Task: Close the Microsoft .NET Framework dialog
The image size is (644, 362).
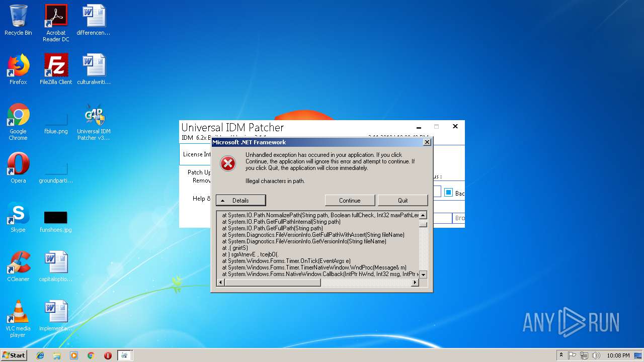Action: pyautogui.click(x=427, y=142)
